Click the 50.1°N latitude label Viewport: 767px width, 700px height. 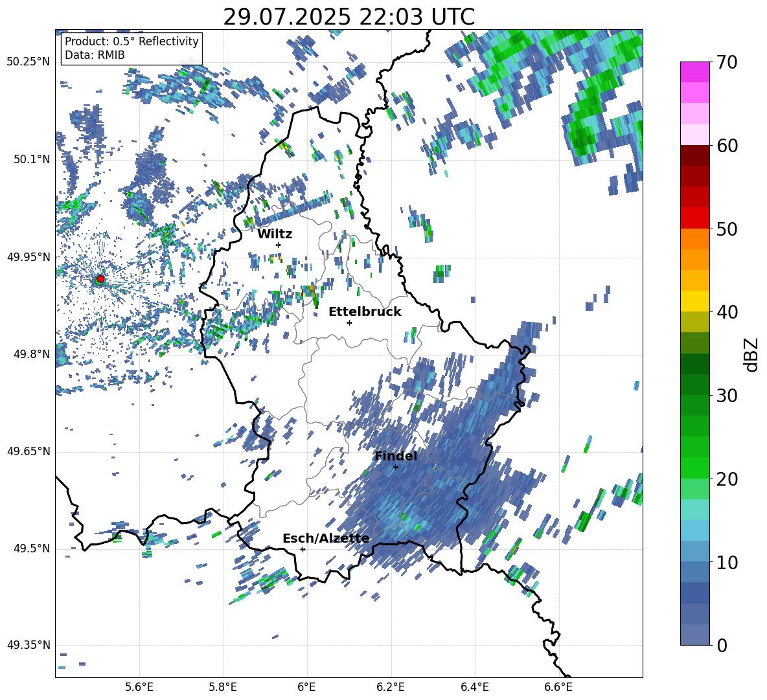[x=31, y=159]
